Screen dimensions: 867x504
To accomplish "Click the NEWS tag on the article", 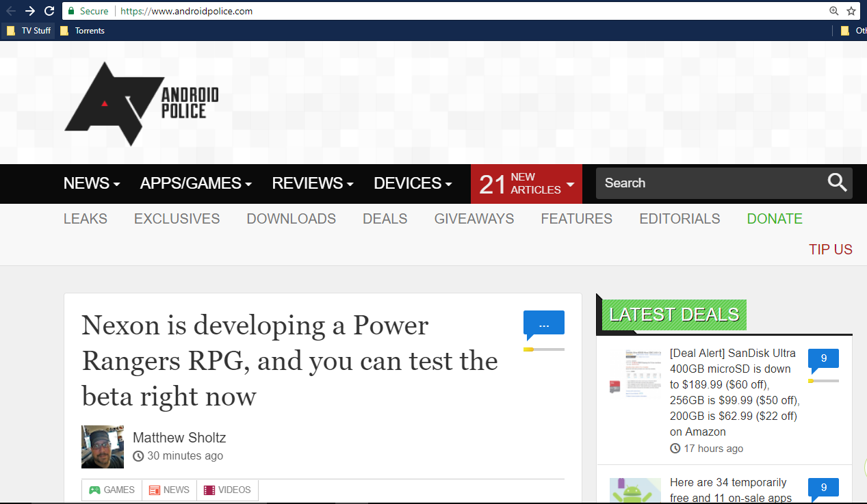I will pos(169,490).
